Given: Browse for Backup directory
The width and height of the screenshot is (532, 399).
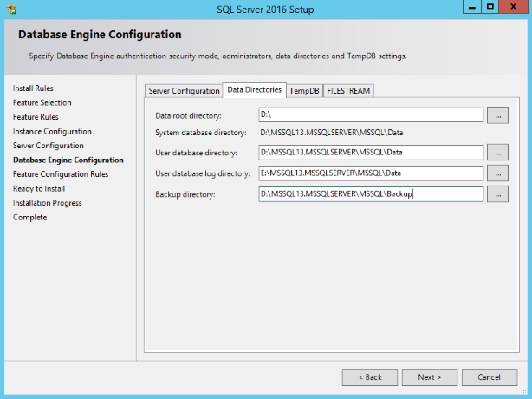Looking at the screenshot, I should coord(497,194).
